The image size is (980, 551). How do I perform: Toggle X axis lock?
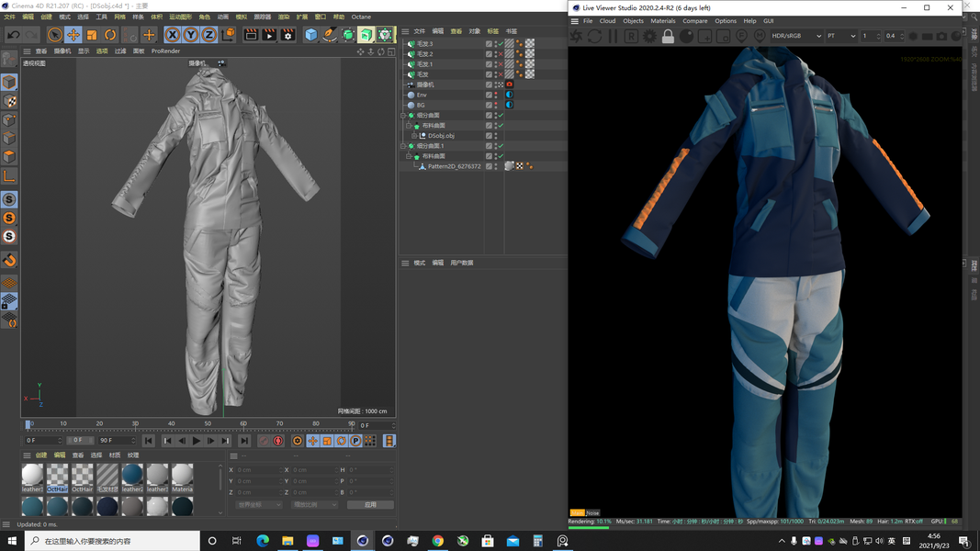pos(173,35)
